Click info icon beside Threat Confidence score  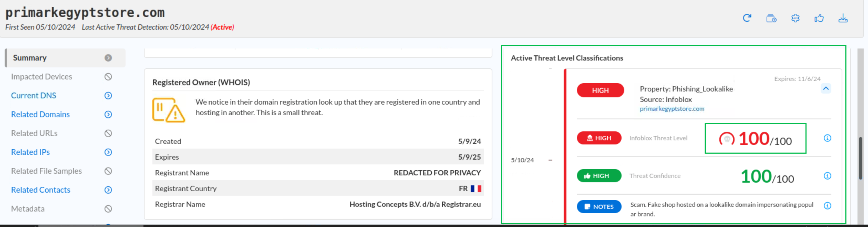click(827, 176)
